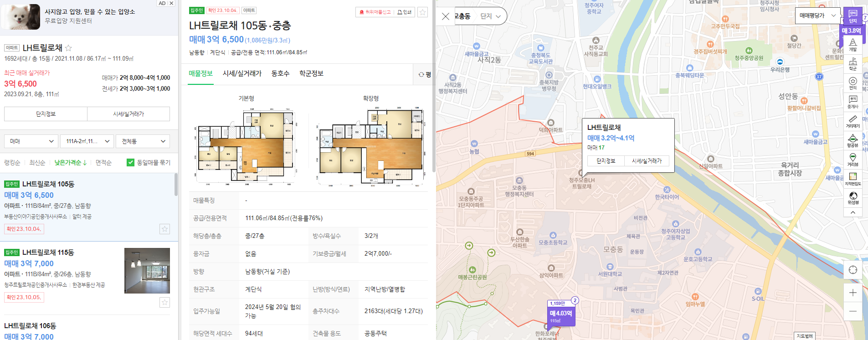Image resolution: width=868 pixels, height=340 pixels.
Task: Open 시세/실거래가 in the left panel
Action: [x=128, y=114]
